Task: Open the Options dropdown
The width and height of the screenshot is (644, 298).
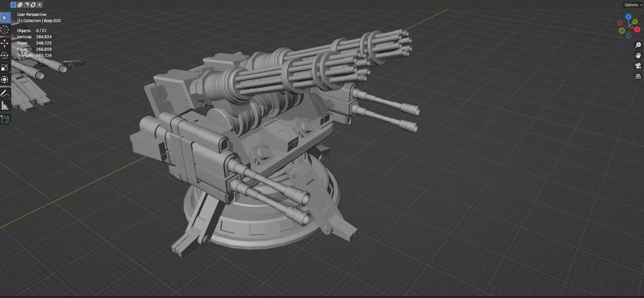Action: [x=633, y=5]
